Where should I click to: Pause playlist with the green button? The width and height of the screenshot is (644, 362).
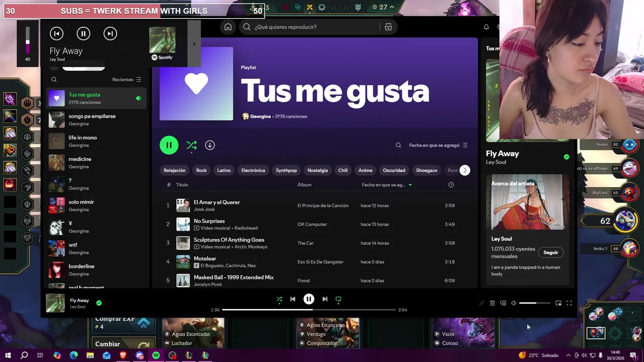pyautogui.click(x=169, y=145)
